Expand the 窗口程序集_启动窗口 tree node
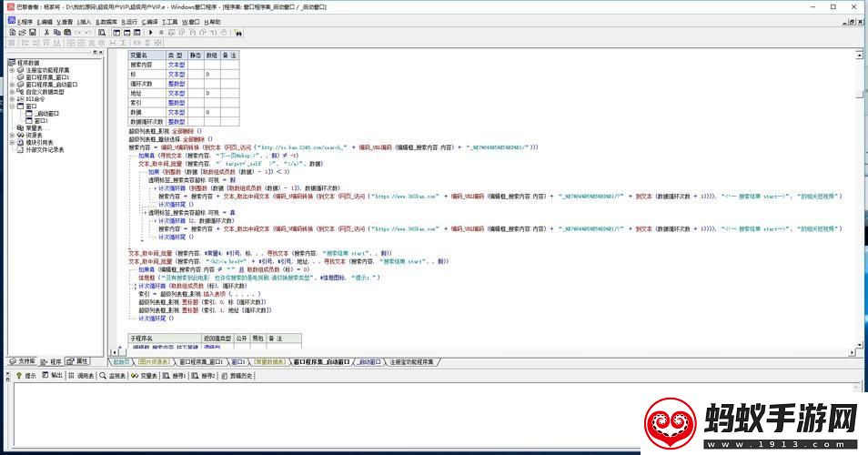868x455 pixels. click(12, 85)
